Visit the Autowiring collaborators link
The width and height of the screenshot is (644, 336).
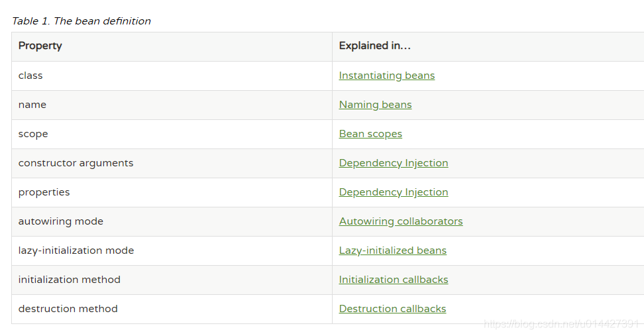pyautogui.click(x=400, y=221)
